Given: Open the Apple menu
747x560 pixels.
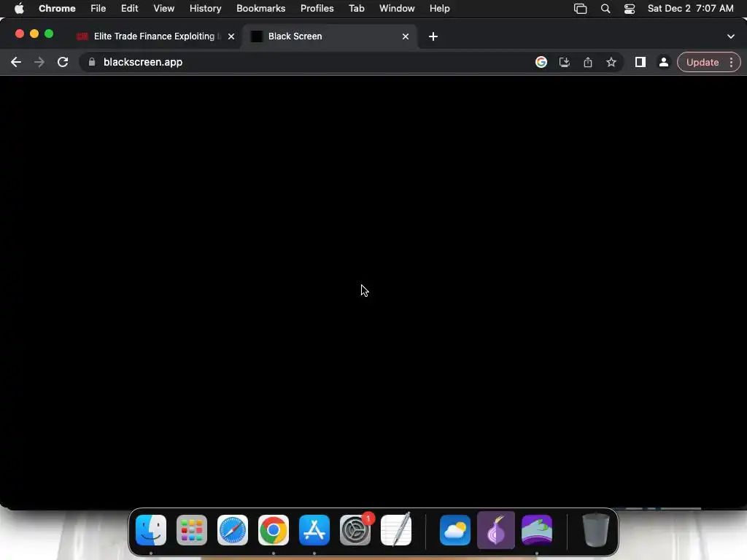Looking at the screenshot, I should click(19, 9).
